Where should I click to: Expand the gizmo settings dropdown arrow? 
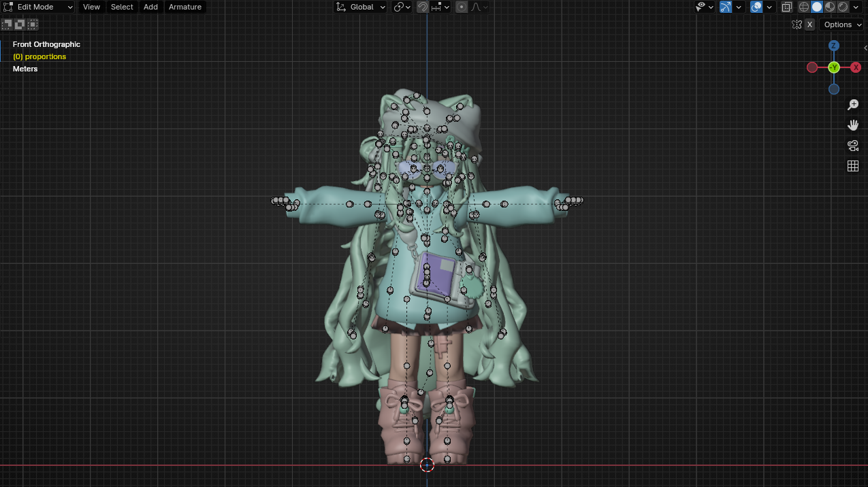[x=739, y=7]
